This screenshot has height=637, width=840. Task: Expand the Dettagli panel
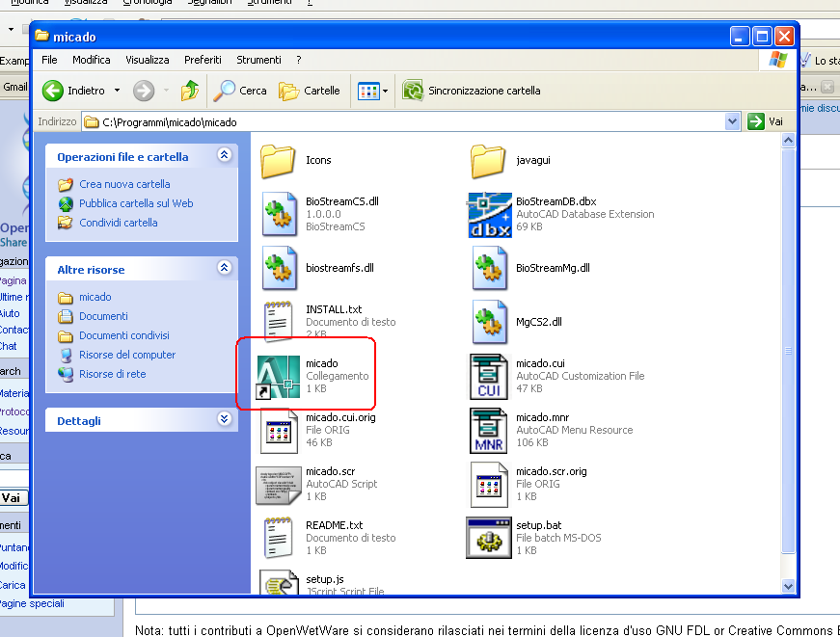click(x=225, y=419)
